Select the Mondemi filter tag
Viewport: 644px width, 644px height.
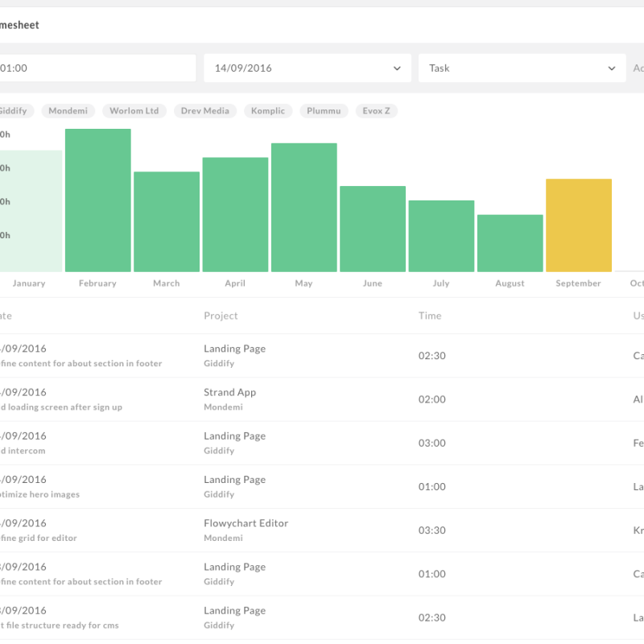coord(68,111)
